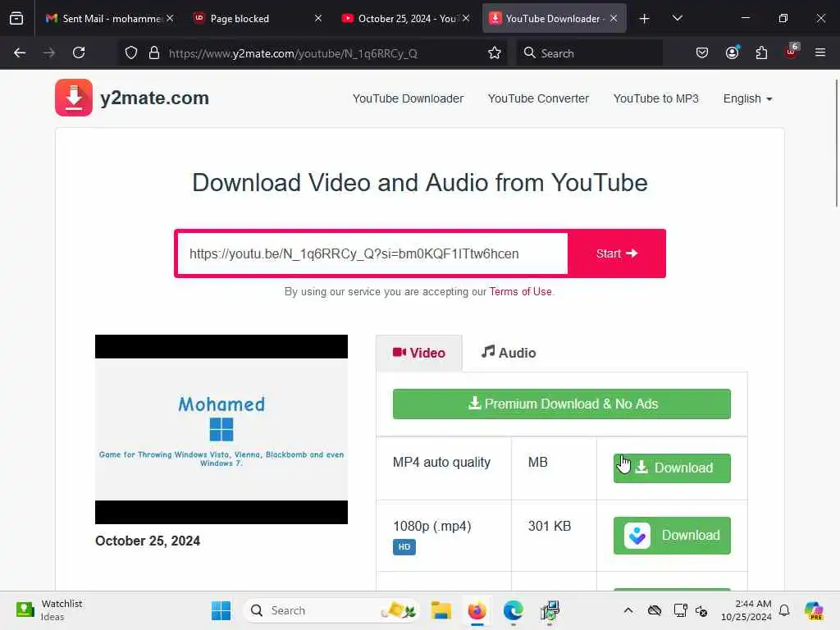Click Premium Download & No Ads button

tap(561, 404)
